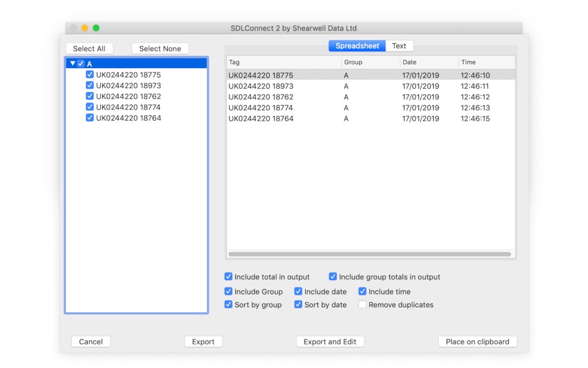Viewport: 588px width, 368px height.
Task: Maximize the window with green button
Action: [96, 28]
